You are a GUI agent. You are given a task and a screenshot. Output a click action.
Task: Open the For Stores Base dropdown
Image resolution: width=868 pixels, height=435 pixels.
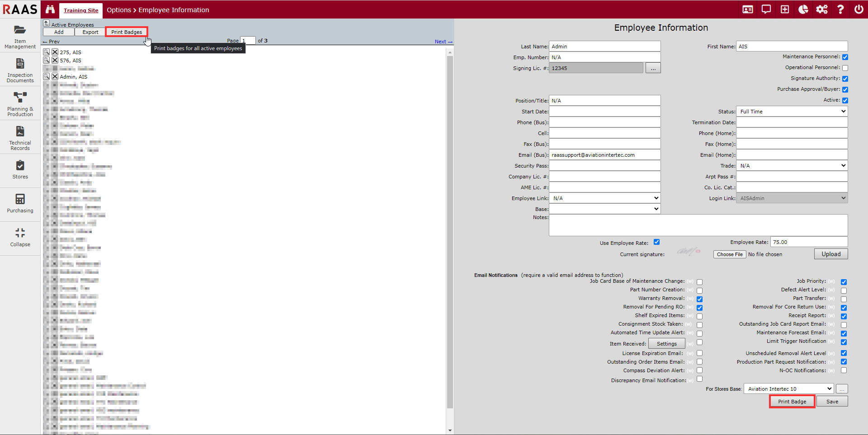click(x=788, y=389)
